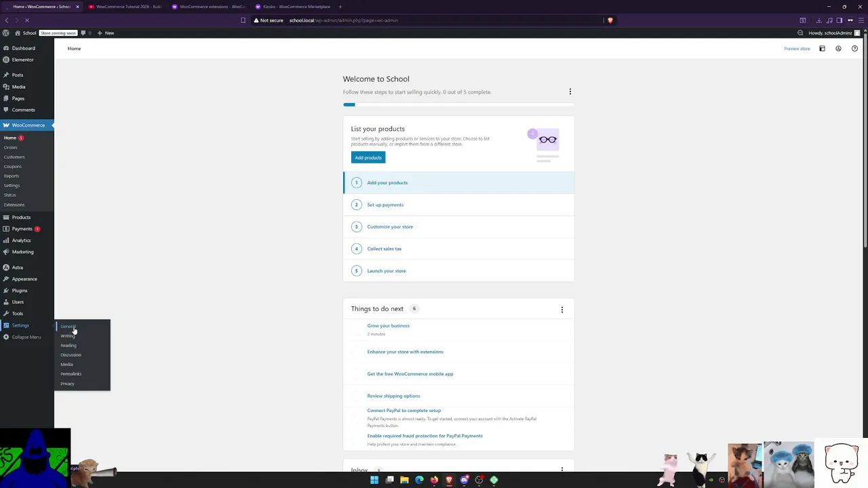Screen dimensions: 868x488
Task: Choose Media from Settings flyout
Action: coord(66,364)
